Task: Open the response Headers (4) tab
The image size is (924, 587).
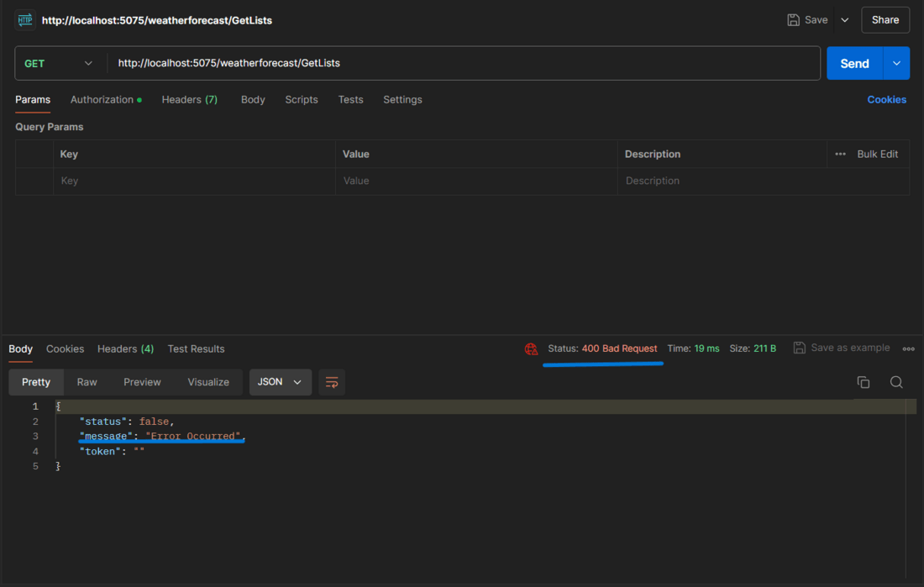Action: pos(125,349)
